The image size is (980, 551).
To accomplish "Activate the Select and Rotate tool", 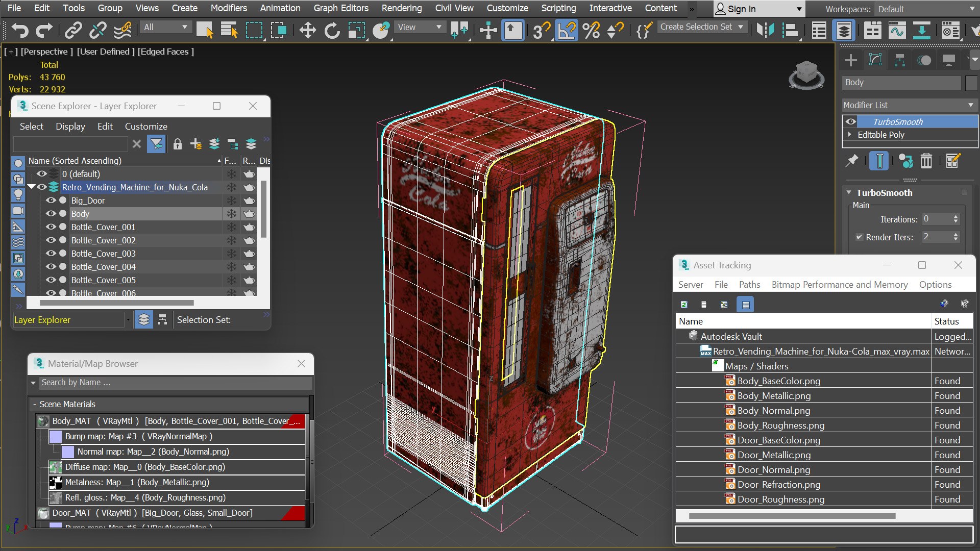I will tap(332, 31).
